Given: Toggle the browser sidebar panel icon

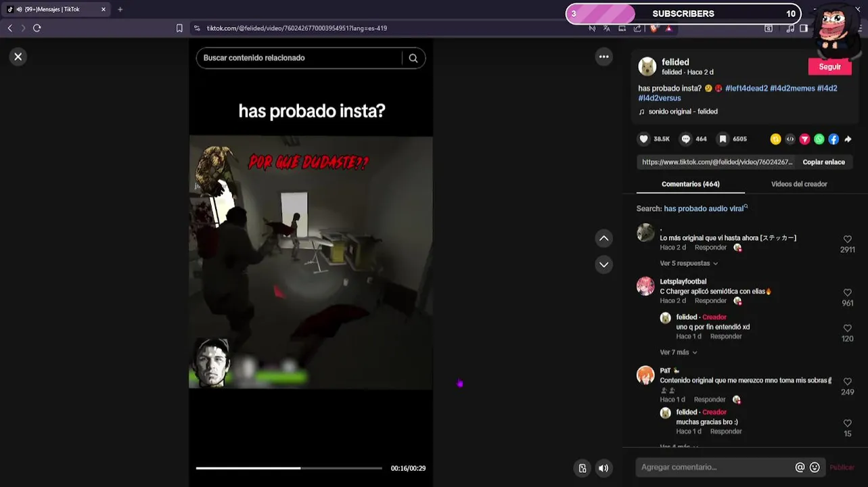Looking at the screenshot, I should 803,28.
